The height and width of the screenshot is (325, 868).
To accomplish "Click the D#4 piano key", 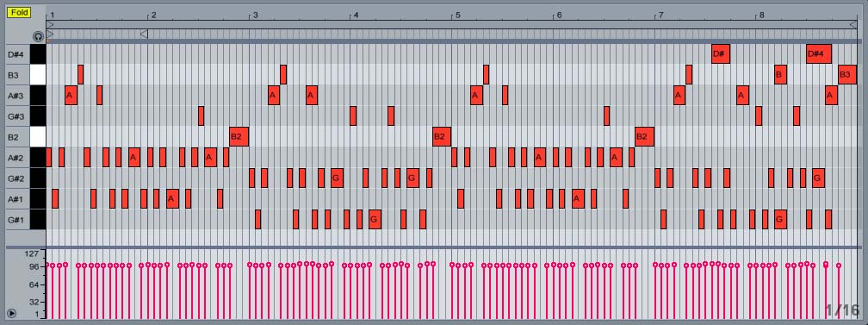I will click(x=38, y=53).
